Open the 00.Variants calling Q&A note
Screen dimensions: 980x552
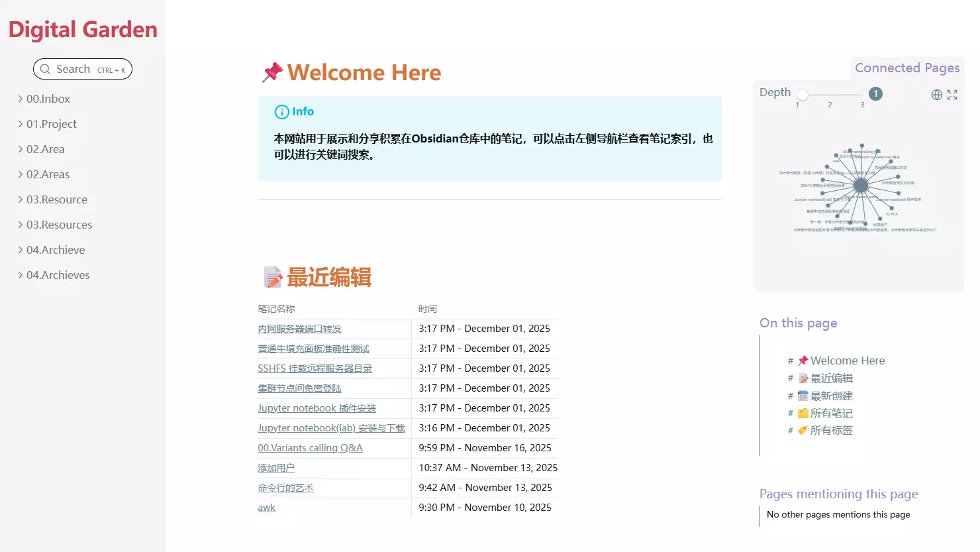pos(310,448)
